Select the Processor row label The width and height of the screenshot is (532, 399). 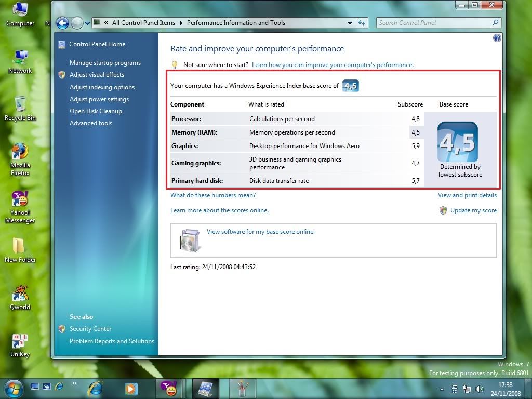(187, 119)
